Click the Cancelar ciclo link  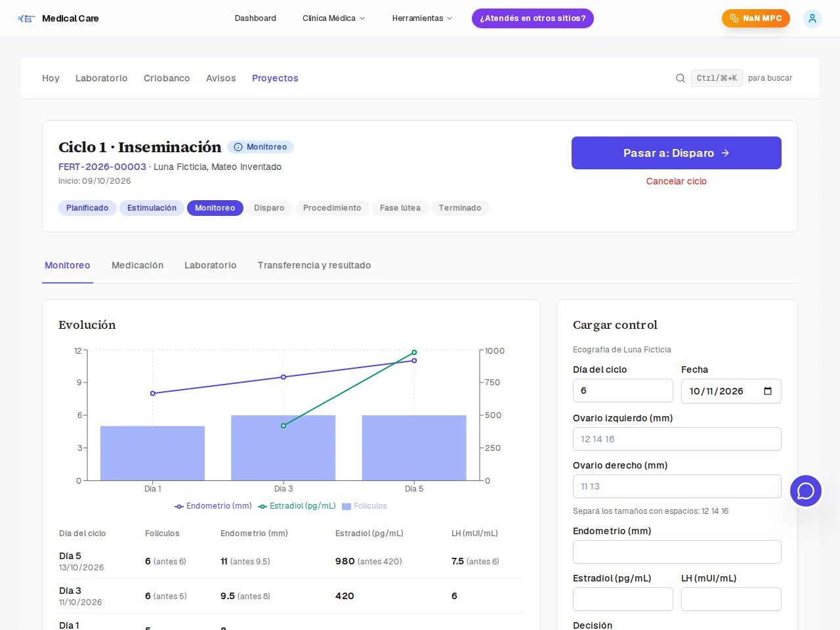(x=677, y=181)
